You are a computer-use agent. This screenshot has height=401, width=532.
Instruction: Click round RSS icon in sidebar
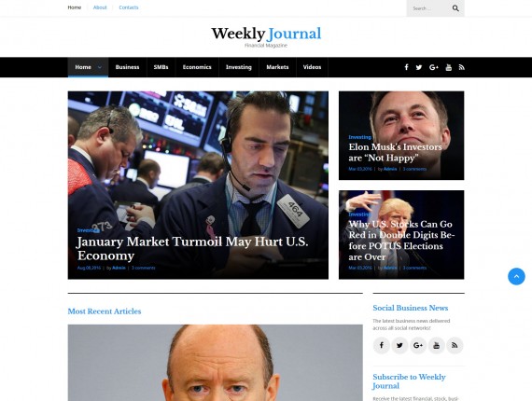[x=455, y=345]
